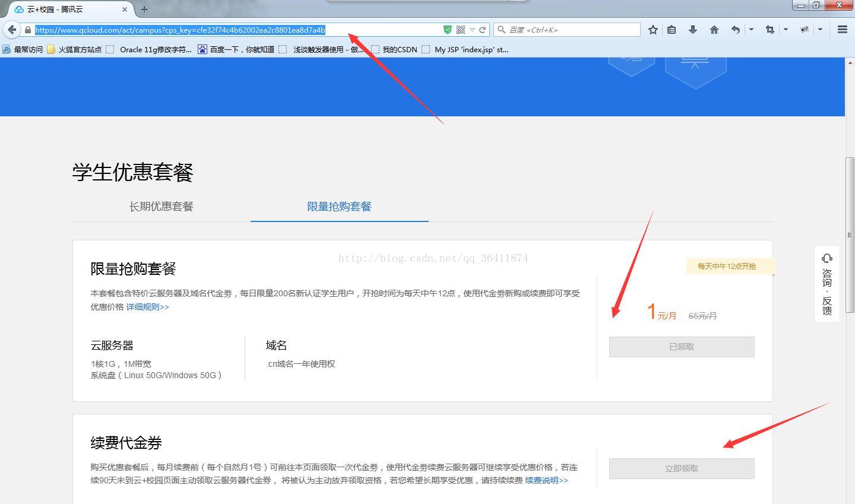
Task: Open 百度一下，你就知道 bookmark
Action: click(236, 50)
